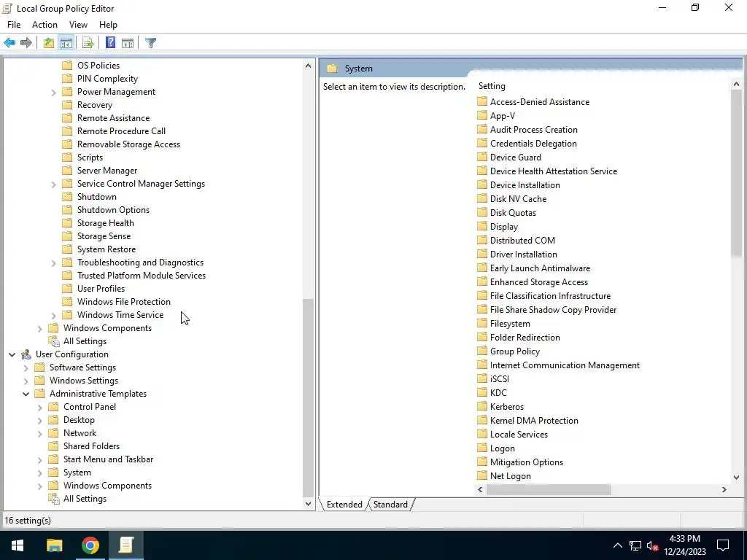The image size is (747, 560).
Task: Open the View menu
Action: 78,25
